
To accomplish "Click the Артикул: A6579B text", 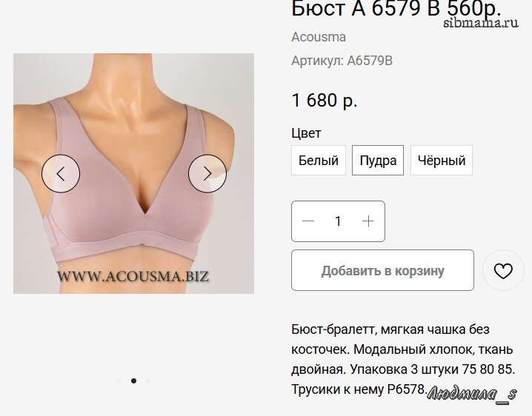I will click(342, 61).
